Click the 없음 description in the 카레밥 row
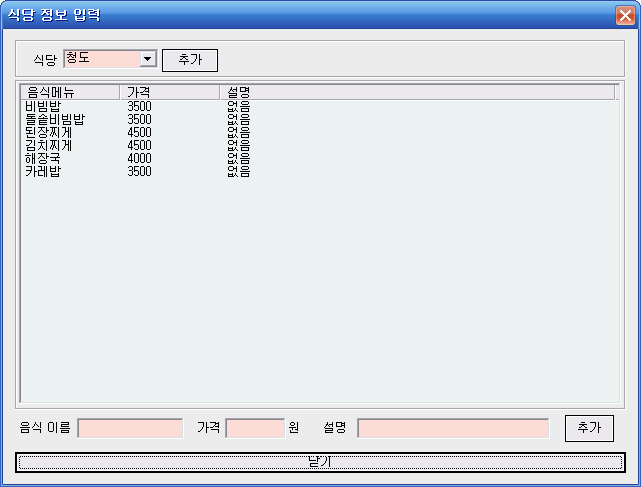The height and width of the screenshot is (487, 641). (239, 171)
